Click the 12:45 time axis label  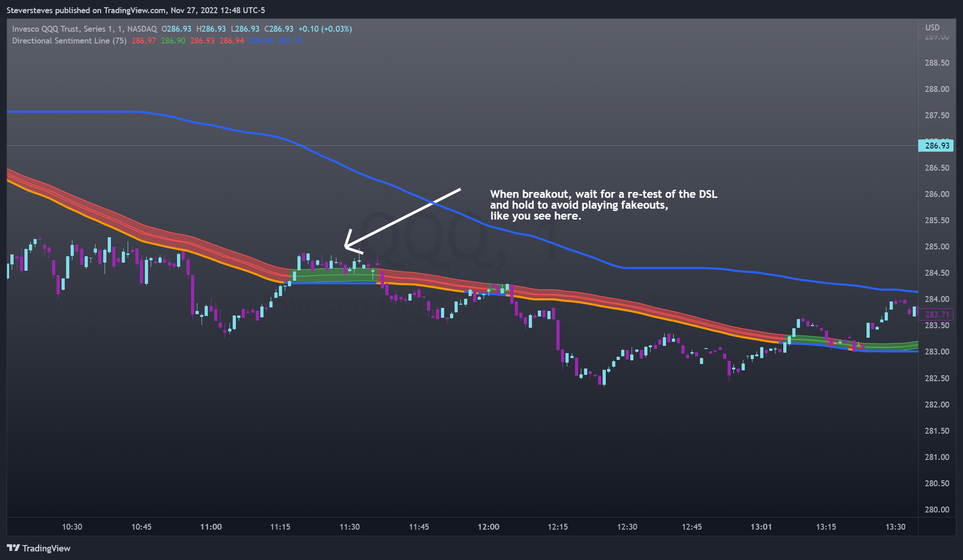point(692,526)
